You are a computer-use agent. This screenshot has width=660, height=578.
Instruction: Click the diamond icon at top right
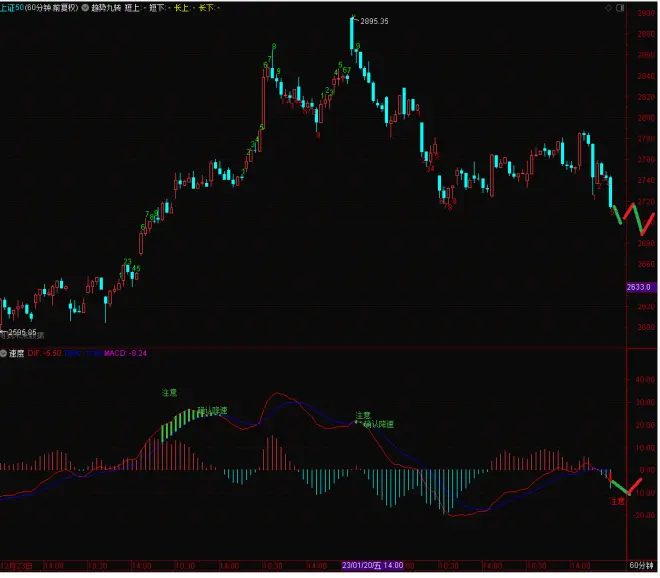[609, 7]
